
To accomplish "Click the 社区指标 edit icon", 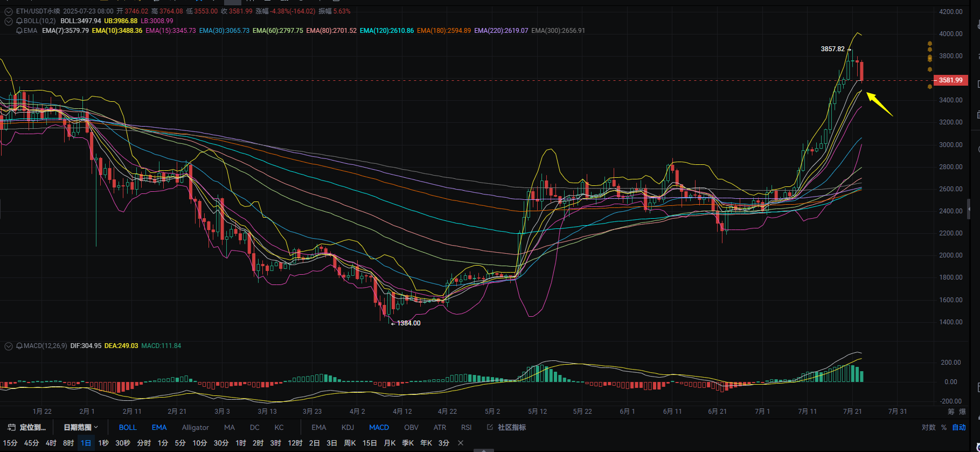I will [x=490, y=427].
